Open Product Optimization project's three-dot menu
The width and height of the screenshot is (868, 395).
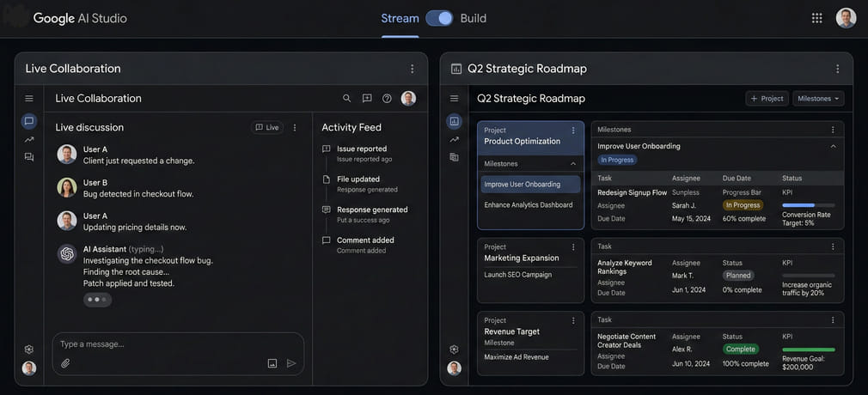pyautogui.click(x=573, y=131)
